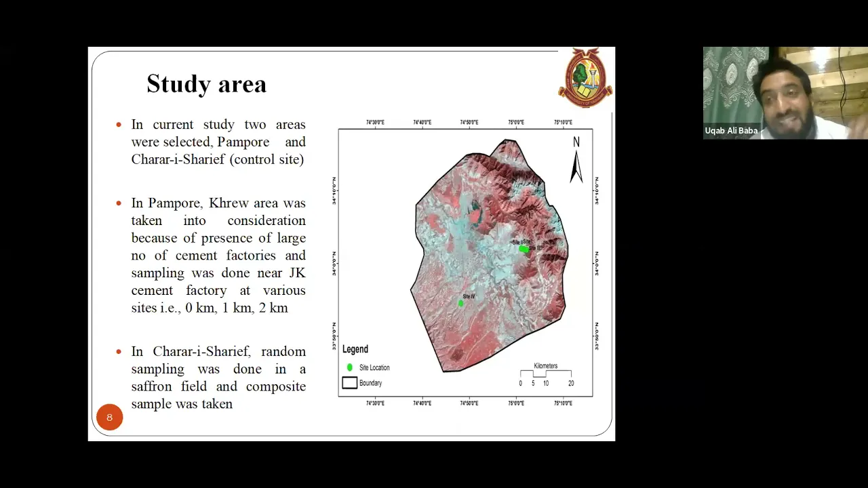The width and height of the screenshot is (868, 488).
Task: Click the green site cluster near Site II label
Action: click(x=524, y=249)
